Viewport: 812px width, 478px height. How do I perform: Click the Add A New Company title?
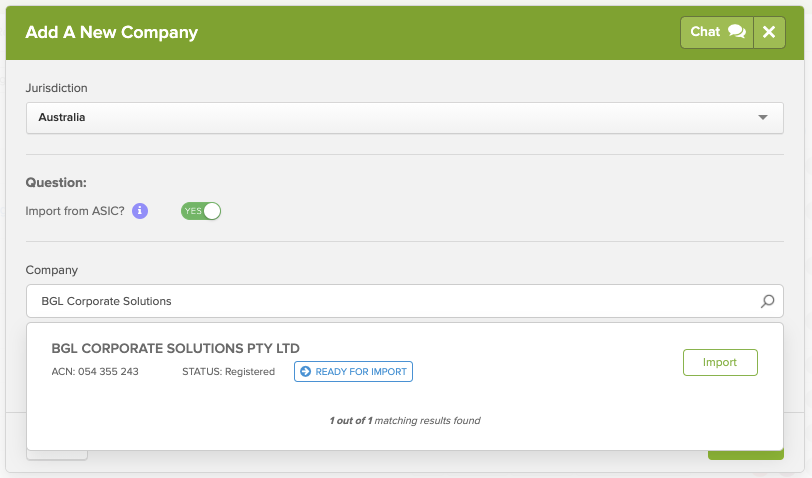[x=112, y=32]
